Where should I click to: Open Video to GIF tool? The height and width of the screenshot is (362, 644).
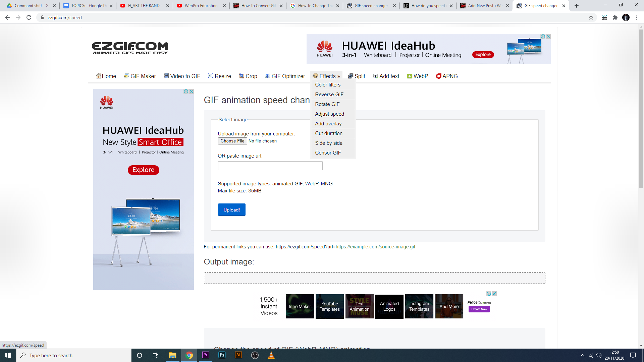pos(182,76)
